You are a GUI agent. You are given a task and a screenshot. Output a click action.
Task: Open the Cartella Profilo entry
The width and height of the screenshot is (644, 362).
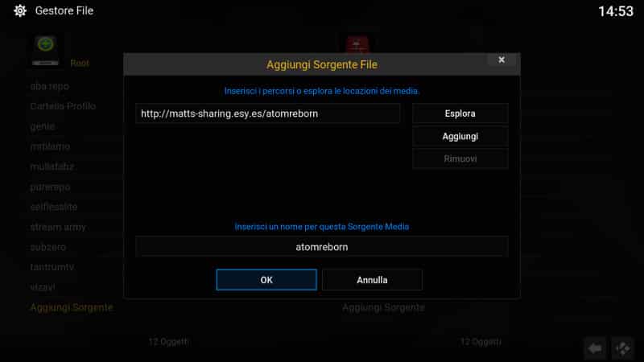(x=63, y=106)
